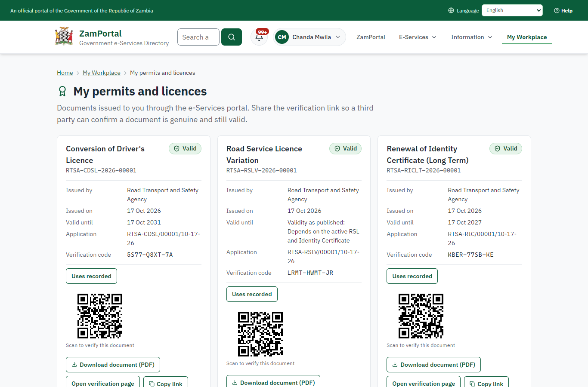Click reference number RTSA-RSLV-2026-00001

[262, 170]
